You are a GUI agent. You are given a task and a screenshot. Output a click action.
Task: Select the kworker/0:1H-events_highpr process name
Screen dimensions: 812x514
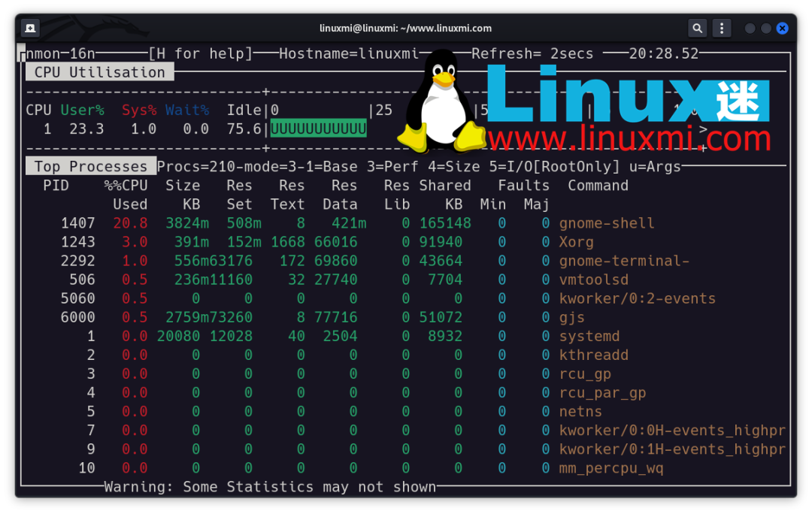pyautogui.click(x=672, y=449)
